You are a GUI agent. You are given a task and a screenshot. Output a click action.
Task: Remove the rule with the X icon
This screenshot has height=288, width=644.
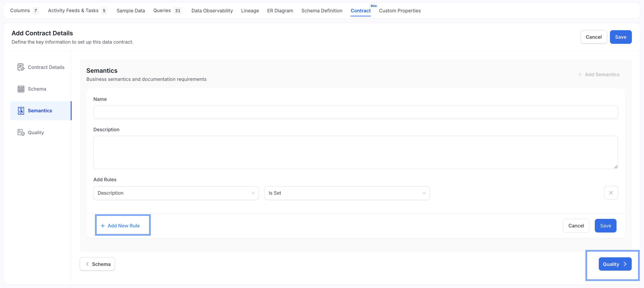point(611,193)
